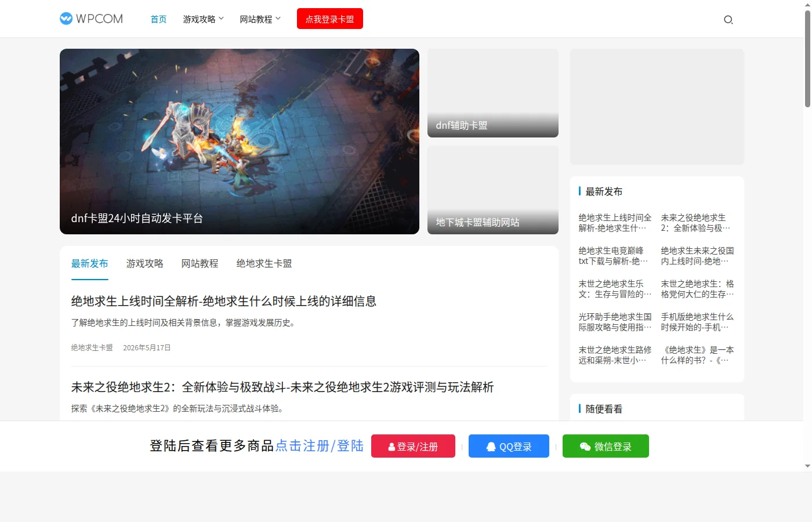Open sidebar link 绝地求生未来之役国内上线时间
This screenshot has width=812, height=522.
coord(698,256)
